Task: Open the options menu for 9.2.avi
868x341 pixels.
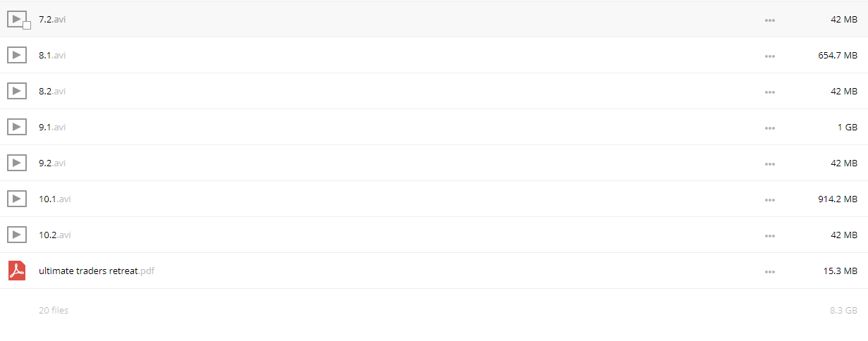Action: pyautogui.click(x=770, y=163)
